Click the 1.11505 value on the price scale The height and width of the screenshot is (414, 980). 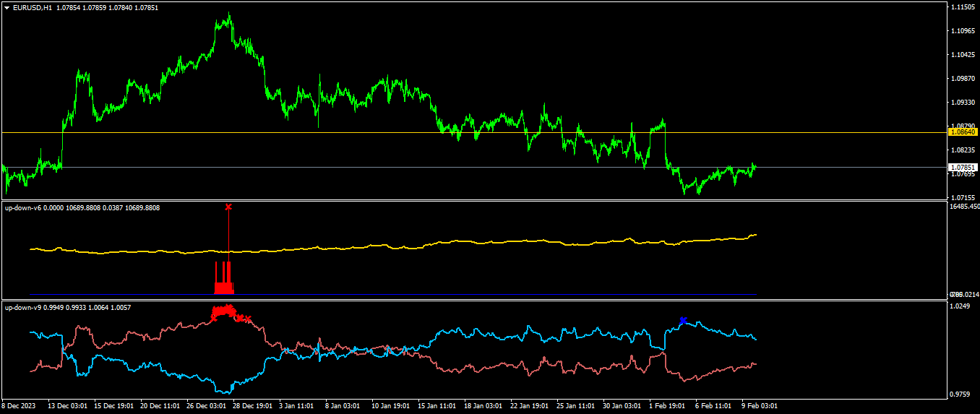tap(963, 7)
